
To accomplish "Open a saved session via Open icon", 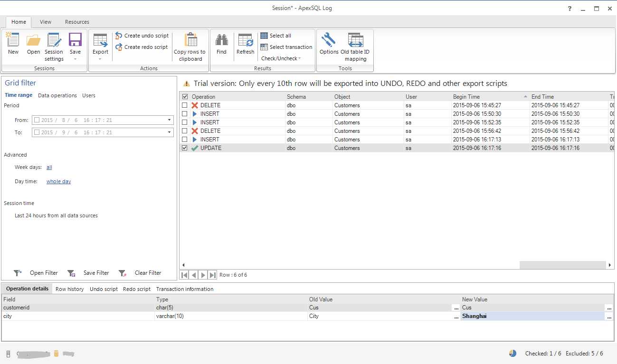I will (x=33, y=40).
